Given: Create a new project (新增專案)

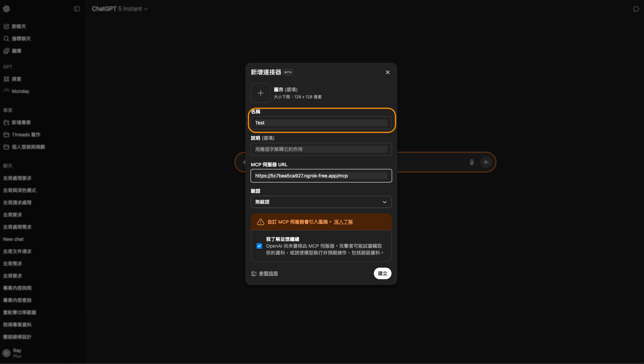Looking at the screenshot, I should pyautogui.click(x=21, y=122).
